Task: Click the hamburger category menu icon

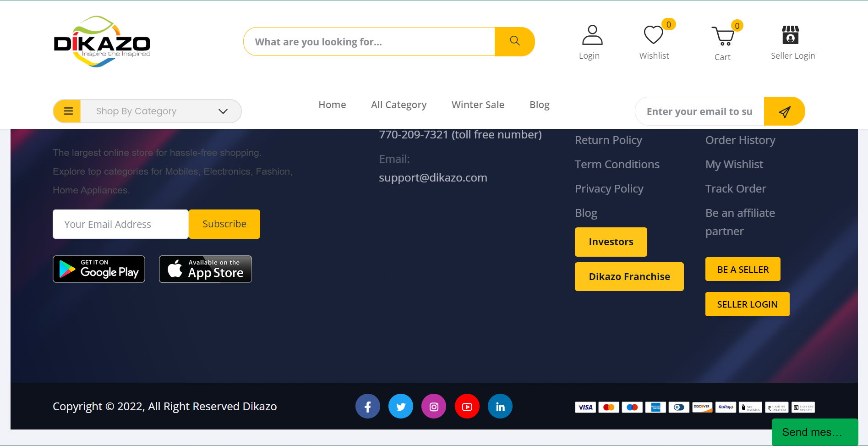Action: (x=68, y=111)
